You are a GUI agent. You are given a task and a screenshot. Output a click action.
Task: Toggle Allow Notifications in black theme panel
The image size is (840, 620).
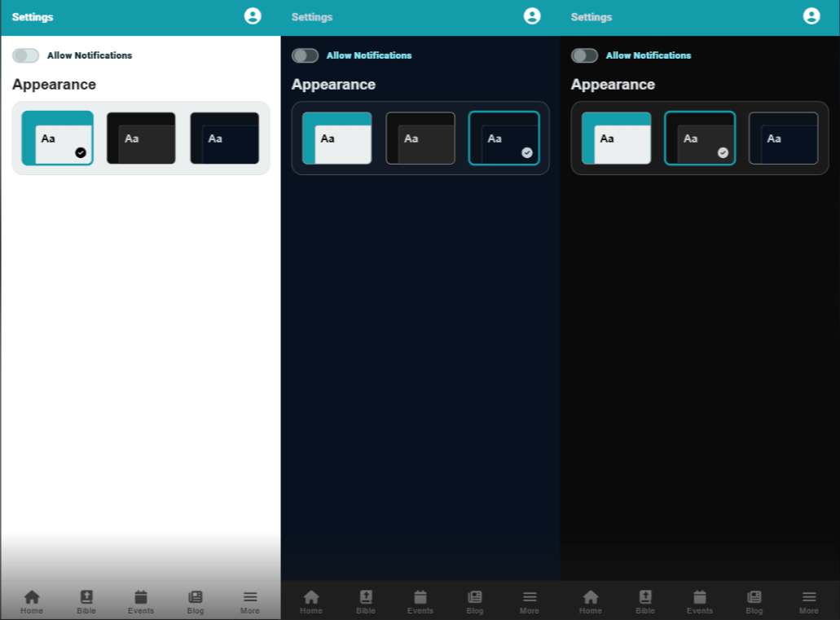(x=584, y=55)
